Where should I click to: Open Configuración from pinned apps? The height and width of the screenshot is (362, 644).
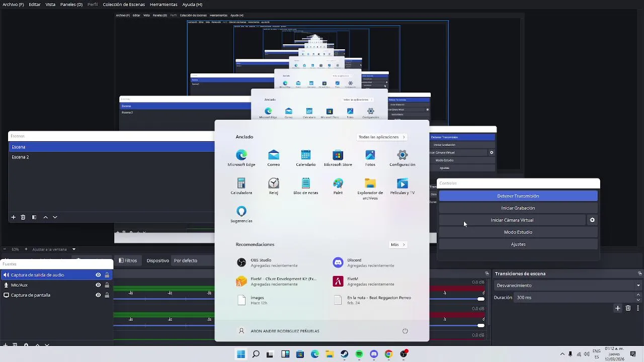pyautogui.click(x=403, y=158)
